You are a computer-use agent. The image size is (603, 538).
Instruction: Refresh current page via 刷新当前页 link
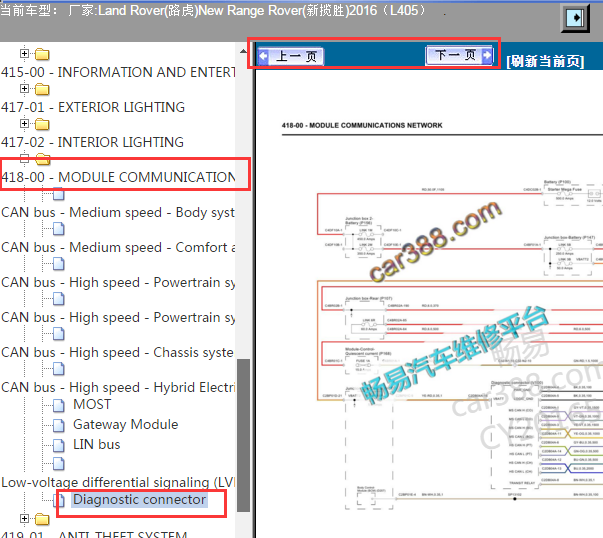(x=545, y=61)
